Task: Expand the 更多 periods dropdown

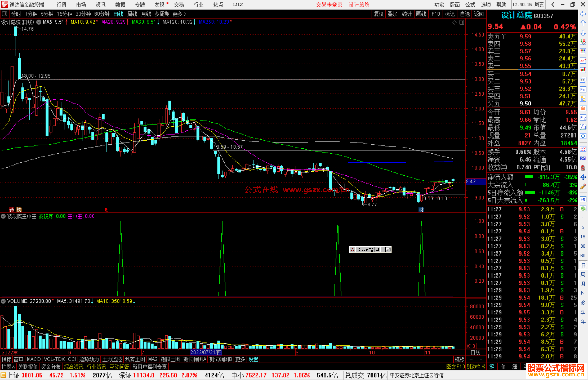Action: pyautogui.click(x=179, y=14)
